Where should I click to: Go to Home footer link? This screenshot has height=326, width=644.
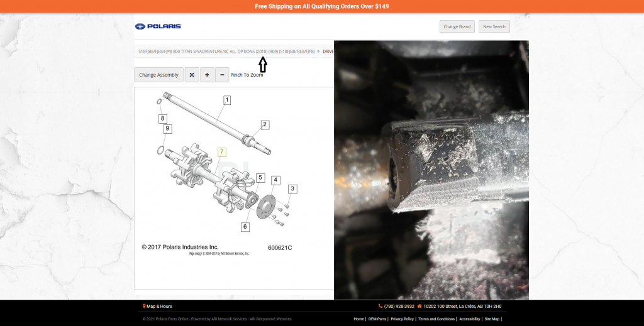pos(358,319)
